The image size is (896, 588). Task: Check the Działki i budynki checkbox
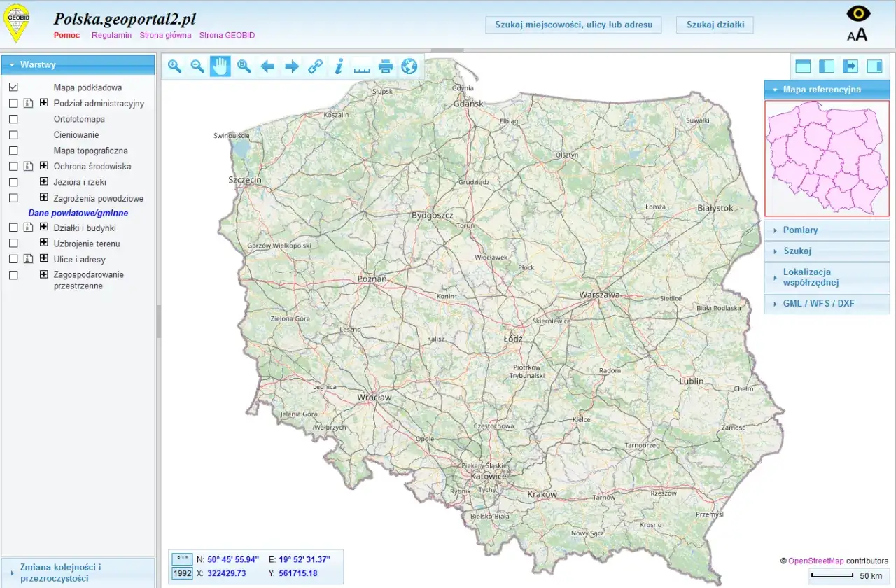[13, 227]
